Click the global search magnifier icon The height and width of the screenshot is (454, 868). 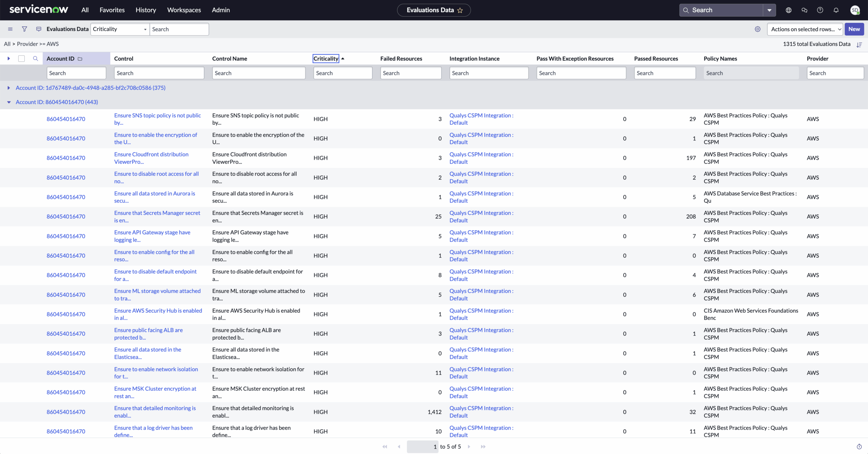tap(686, 10)
